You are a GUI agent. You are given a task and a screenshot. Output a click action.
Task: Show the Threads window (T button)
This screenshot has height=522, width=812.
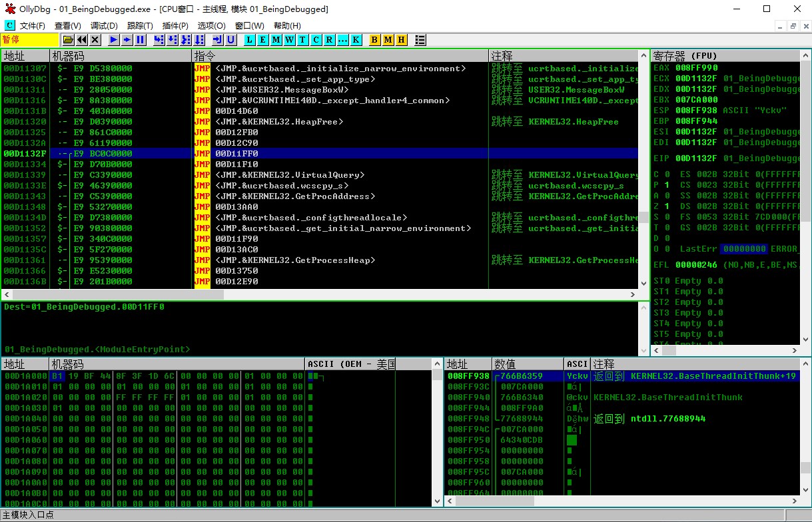click(x=303, y=40)
